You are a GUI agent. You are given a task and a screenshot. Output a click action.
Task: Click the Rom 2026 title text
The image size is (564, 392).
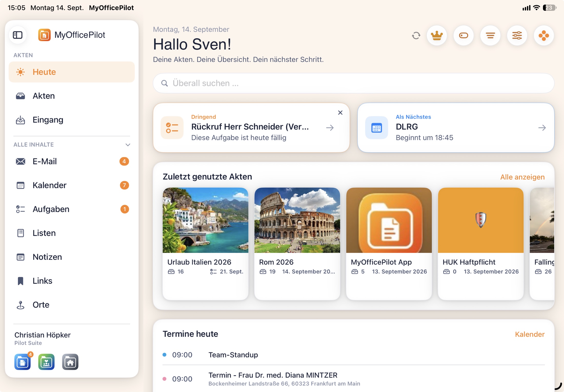point(276,262)
